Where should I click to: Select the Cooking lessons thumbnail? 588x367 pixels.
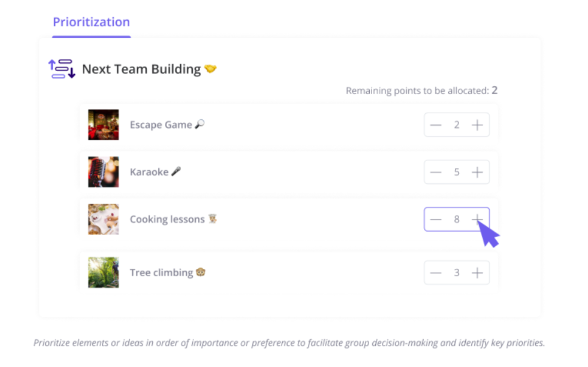click(x=104, y=219)
